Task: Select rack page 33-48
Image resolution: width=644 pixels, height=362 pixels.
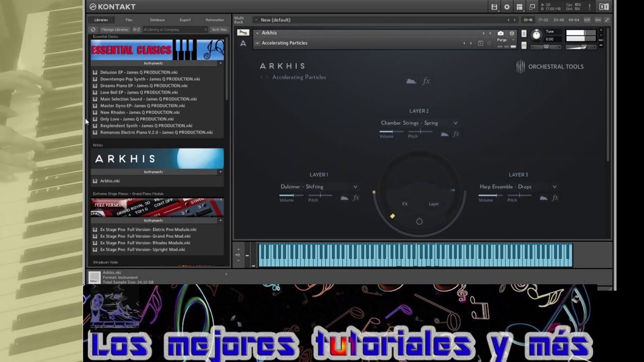Action: (558, 20)
